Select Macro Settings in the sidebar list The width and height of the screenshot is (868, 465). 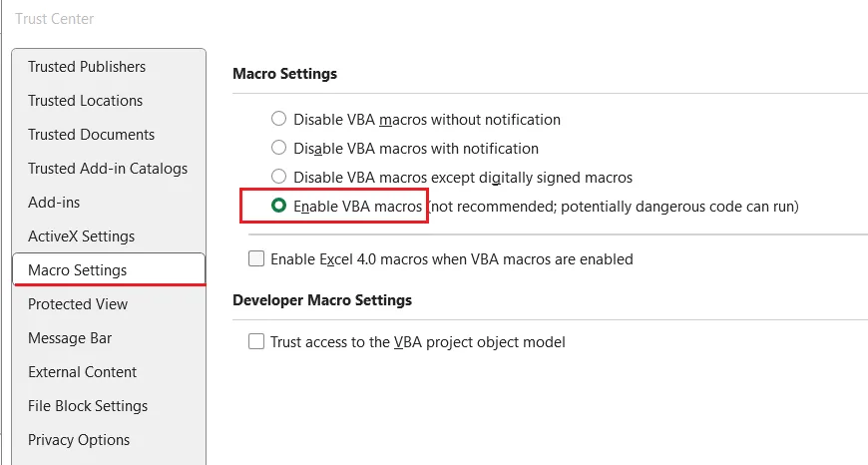(x=78, y=270)
